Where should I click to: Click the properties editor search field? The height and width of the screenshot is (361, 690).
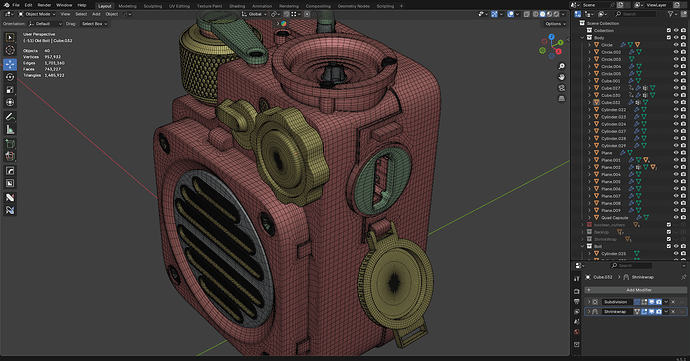click(631, 265)
